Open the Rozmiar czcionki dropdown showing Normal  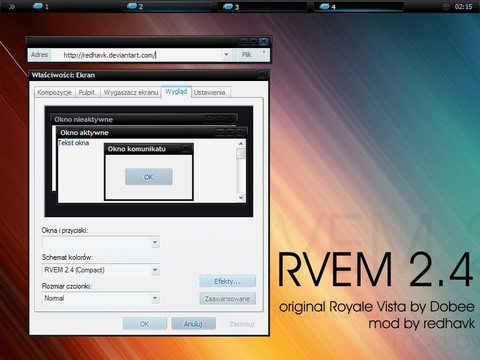click(100, 298)
